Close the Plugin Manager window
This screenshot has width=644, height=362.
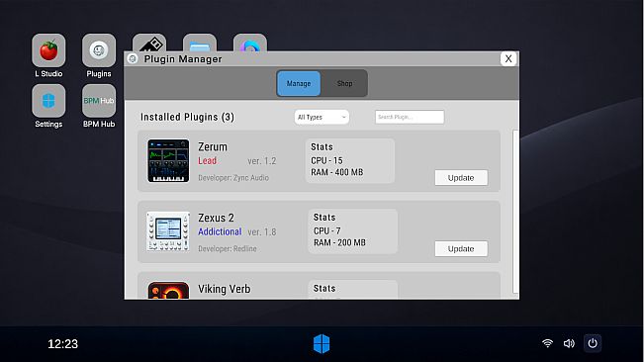tap(508, 58)
